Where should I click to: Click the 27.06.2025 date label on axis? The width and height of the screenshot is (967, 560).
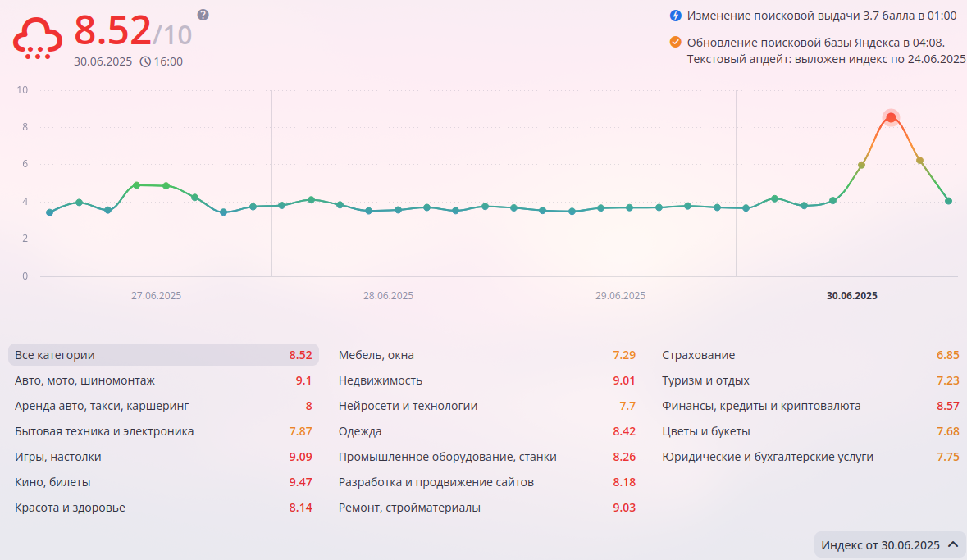tap(156, 296)
